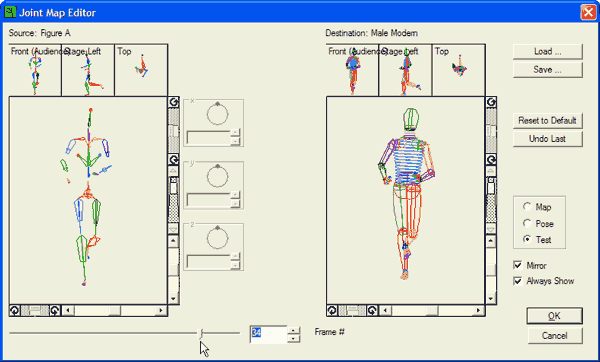This screenshot has width=600, height=362.
Task: Click the Source view scroll-up arrow
Action: coord(174,241)
